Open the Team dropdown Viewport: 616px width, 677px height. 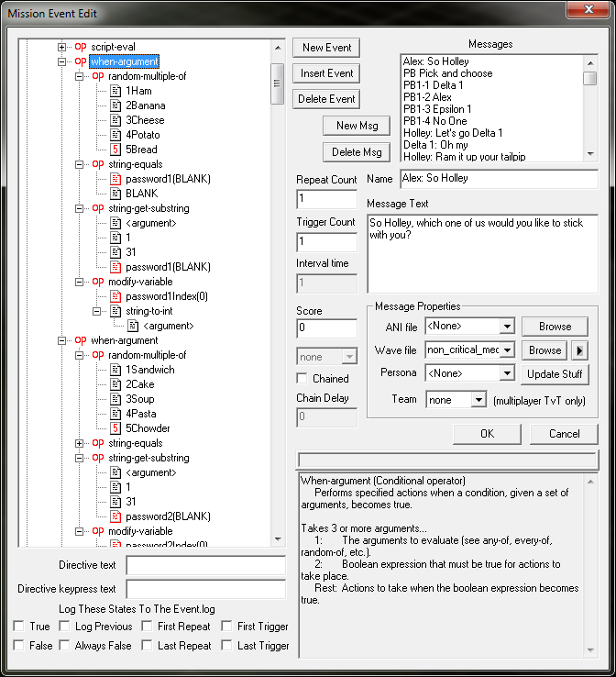pos(478,400)
